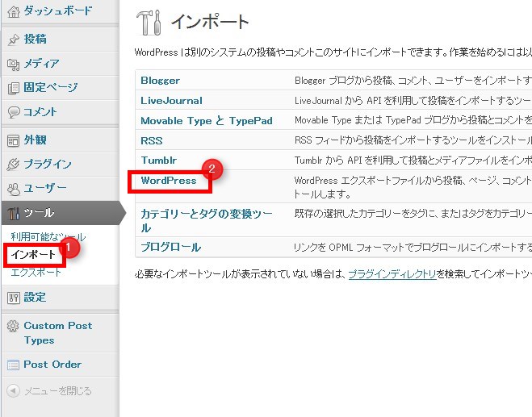Viewport: 532px width, 417px height.
Task: Select the エクスポート submenu item
Action: [36, 273]
